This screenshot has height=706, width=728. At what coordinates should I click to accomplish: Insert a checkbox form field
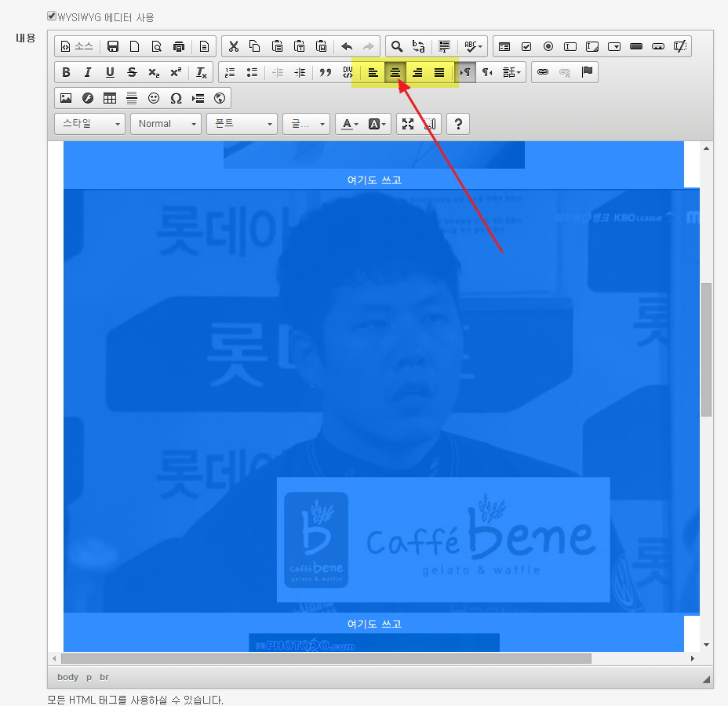[x=526, y=46]
